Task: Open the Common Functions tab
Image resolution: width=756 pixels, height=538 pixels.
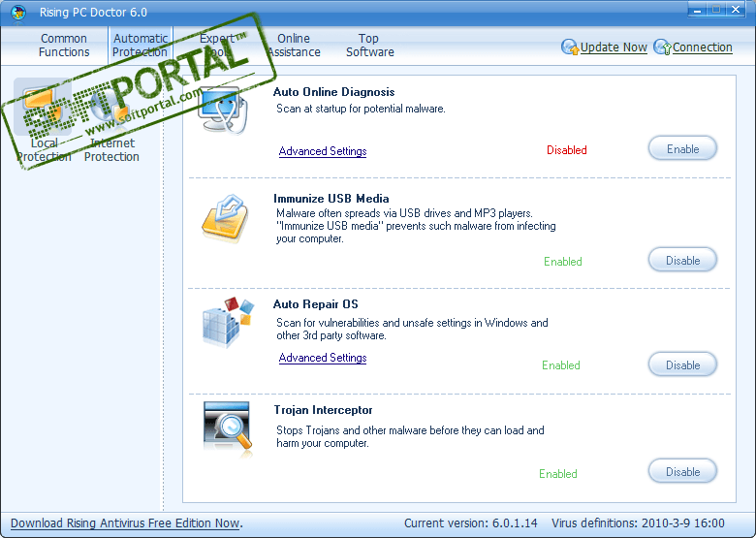Action: point(64,46)
